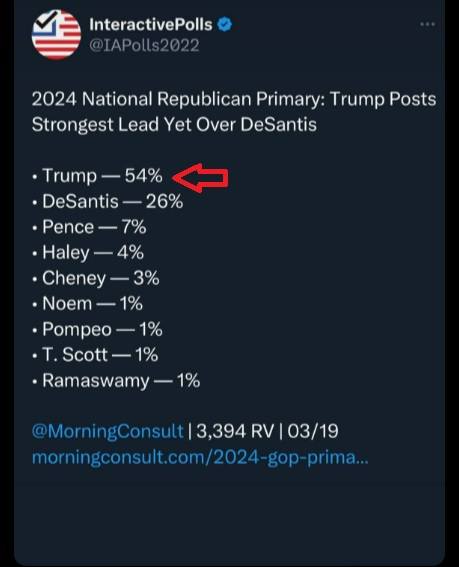Click the Pompeo — 1% line

click(97, 329)
